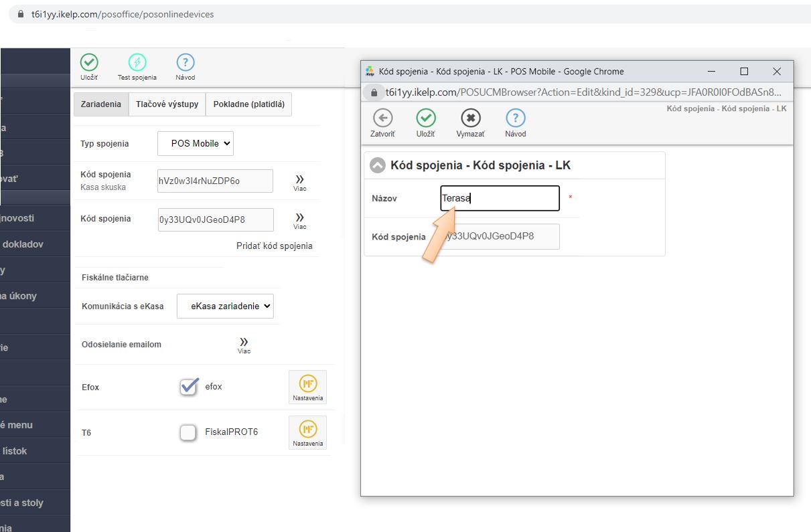Image resolution: width=811 pixels, height=532 pixels.
Task: Click Pridať kód spojenia link
Action: 274,246
